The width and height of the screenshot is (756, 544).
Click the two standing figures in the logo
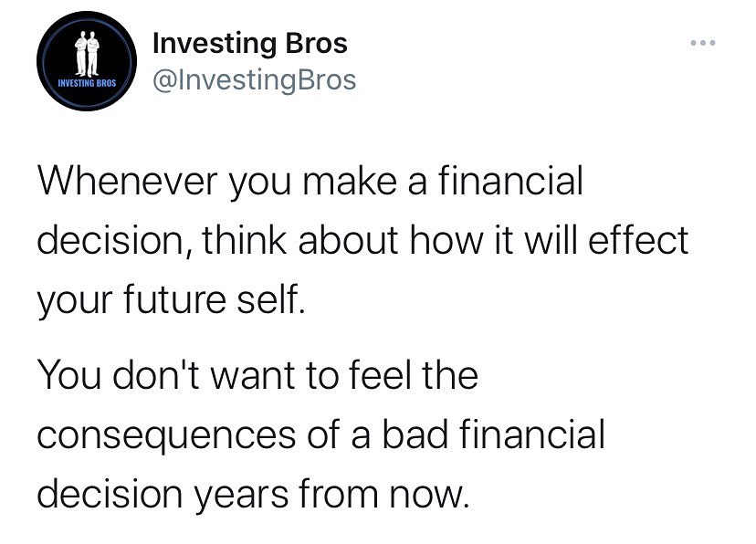point(88,54)
